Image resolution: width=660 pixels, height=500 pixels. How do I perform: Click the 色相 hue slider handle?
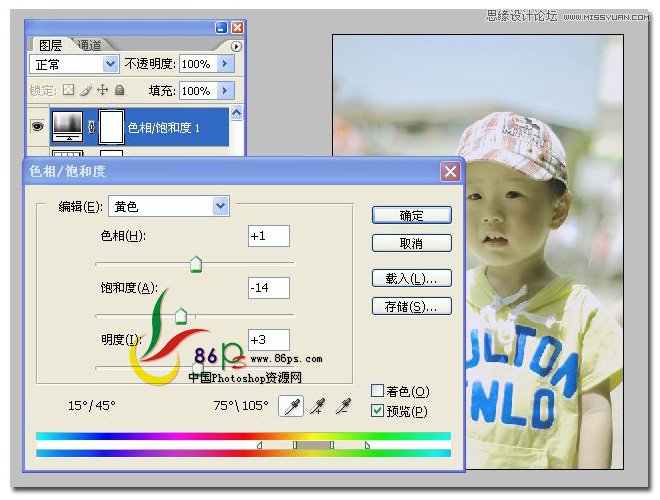click(196, 264)
